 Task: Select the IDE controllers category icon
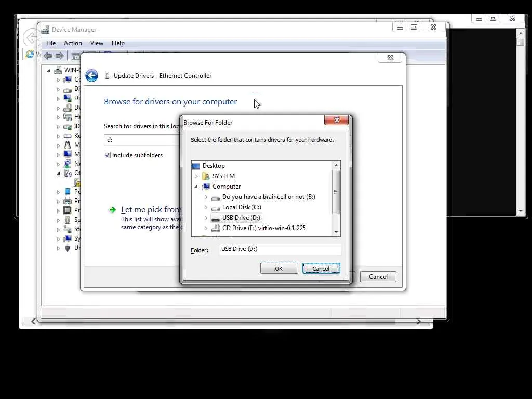point(68,127)
